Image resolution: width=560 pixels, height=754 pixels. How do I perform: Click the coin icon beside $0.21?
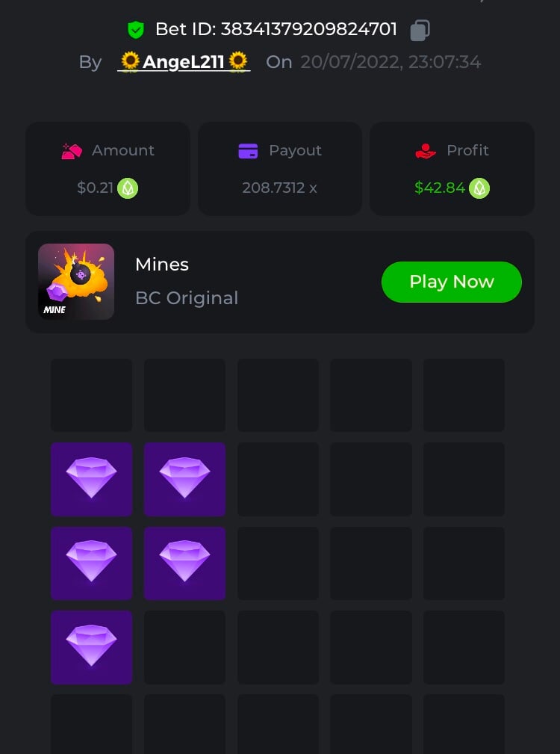tap(128, 188)
